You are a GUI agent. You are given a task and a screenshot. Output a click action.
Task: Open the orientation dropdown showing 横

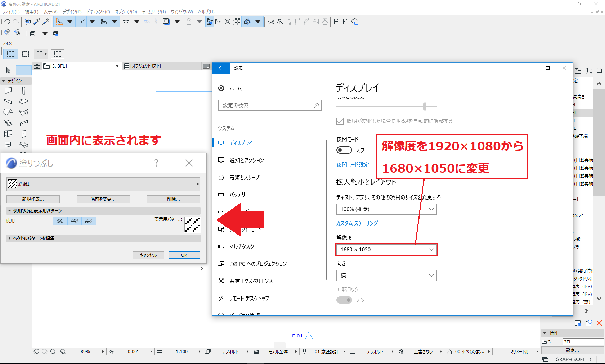(x=386, y=276)
